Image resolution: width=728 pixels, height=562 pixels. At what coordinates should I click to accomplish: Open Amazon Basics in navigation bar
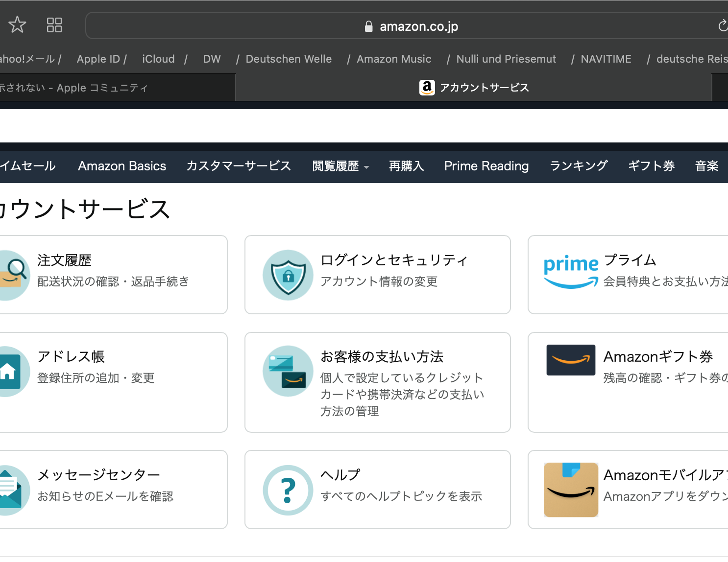122,166
